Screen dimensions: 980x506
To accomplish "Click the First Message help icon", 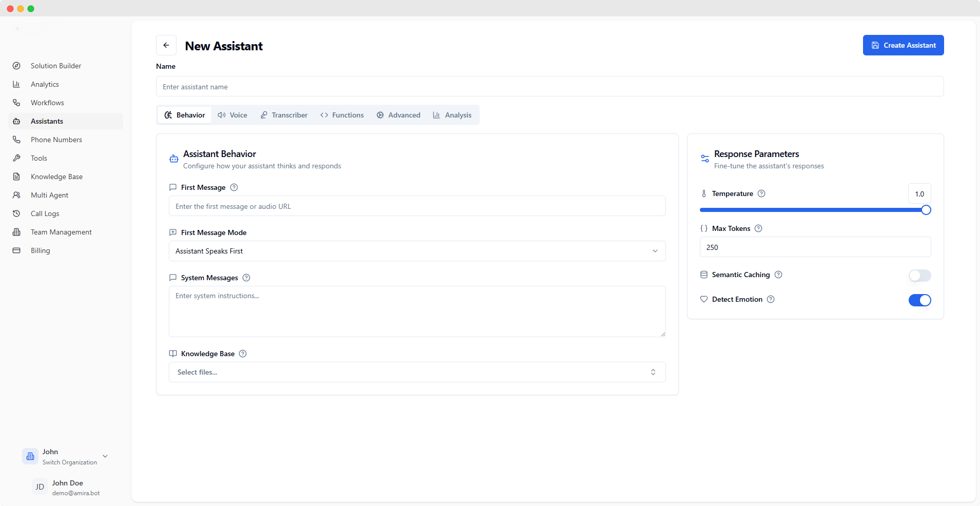I will (234, 187).
